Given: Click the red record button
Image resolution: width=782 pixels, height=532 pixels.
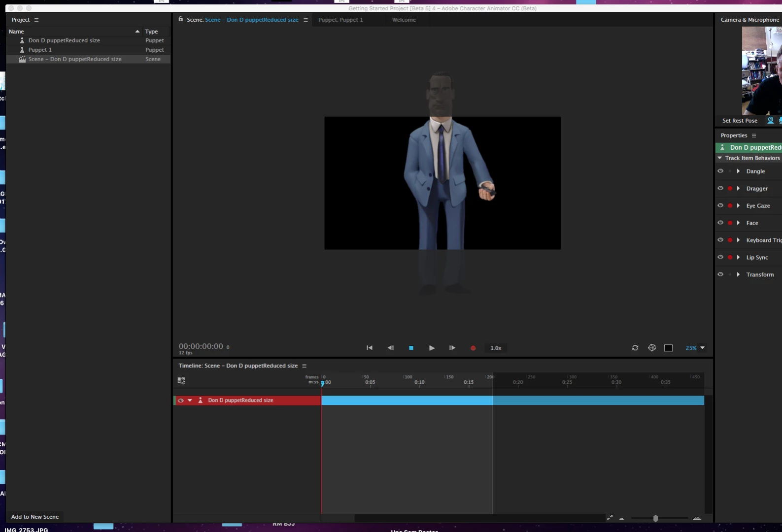Looking at the screenshot, I should [473, 348].
